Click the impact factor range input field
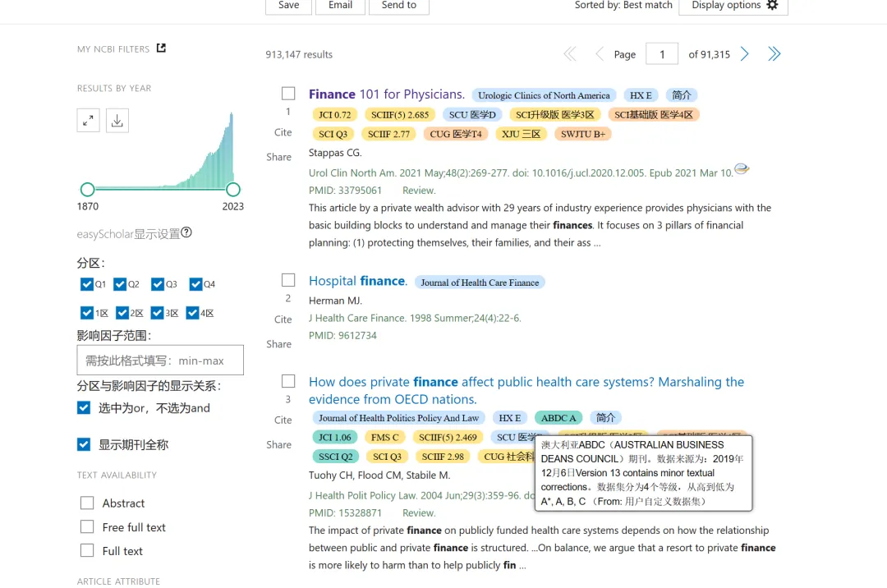Screen dimensions: 887x588 [x=160, y=361]
